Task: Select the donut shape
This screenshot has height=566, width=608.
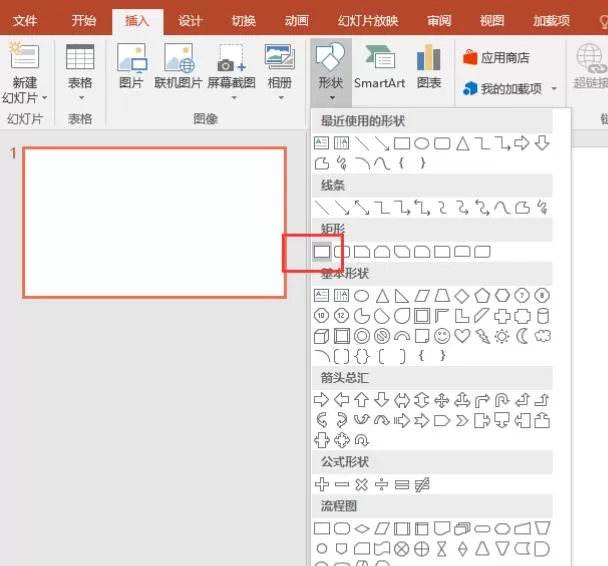Action: tap(362, 336)
